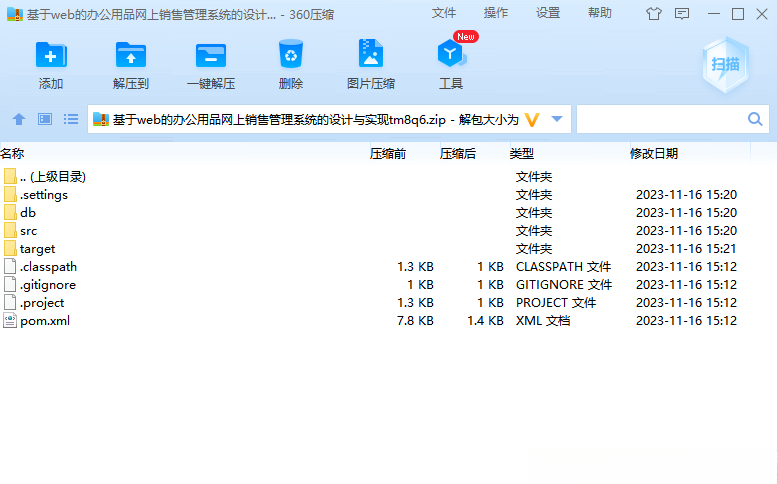Viewport: 778px width, 484px height.
Task: Click the archive icon in the path bar
Action: 101,120
